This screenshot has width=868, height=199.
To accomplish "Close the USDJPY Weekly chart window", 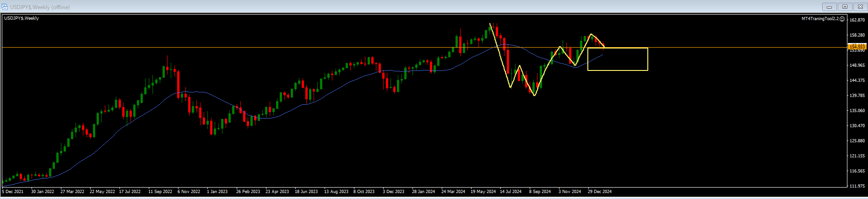I will click(x=859, y=7).
